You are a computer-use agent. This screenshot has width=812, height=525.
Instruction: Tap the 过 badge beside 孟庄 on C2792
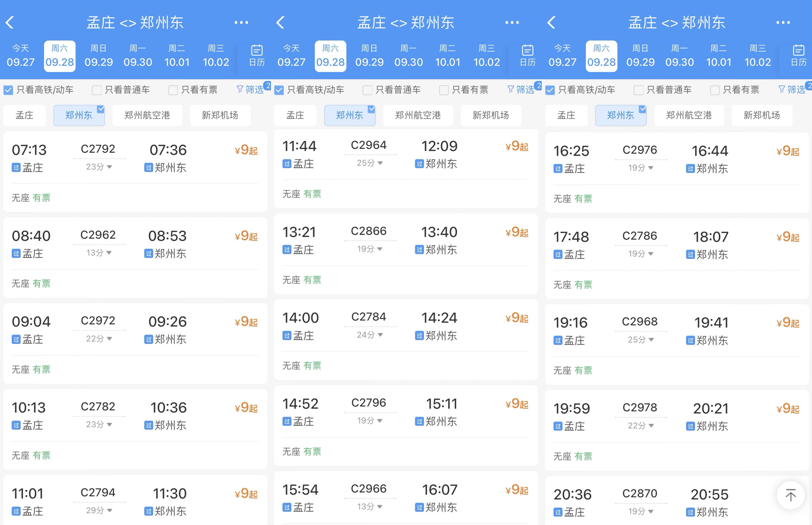[x=16, y=168]
